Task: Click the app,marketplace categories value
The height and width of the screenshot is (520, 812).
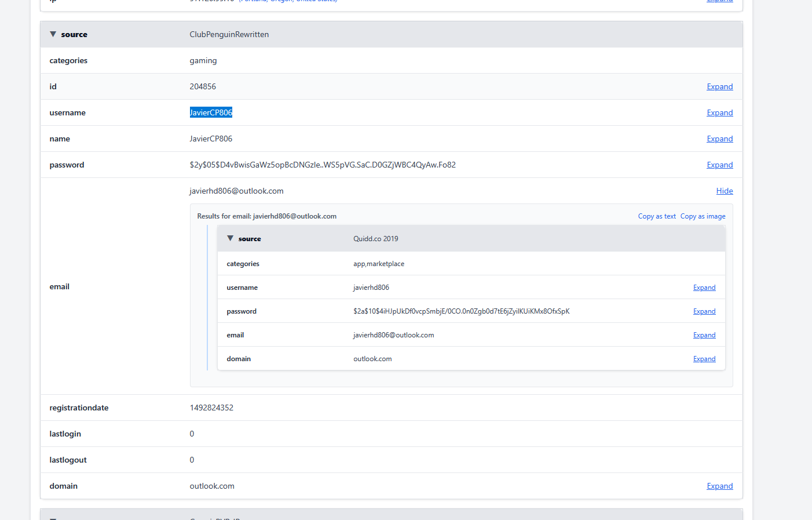Action: click(x=379, y=264)
